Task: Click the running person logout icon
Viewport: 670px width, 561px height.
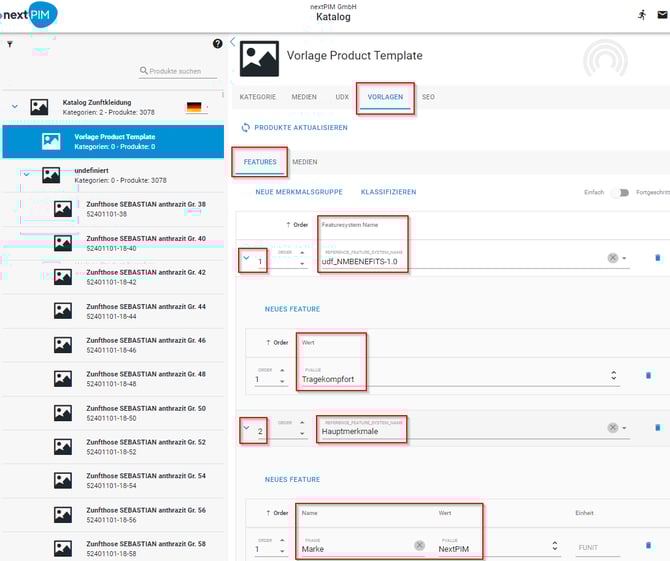Action: click(x=642, y=15)
